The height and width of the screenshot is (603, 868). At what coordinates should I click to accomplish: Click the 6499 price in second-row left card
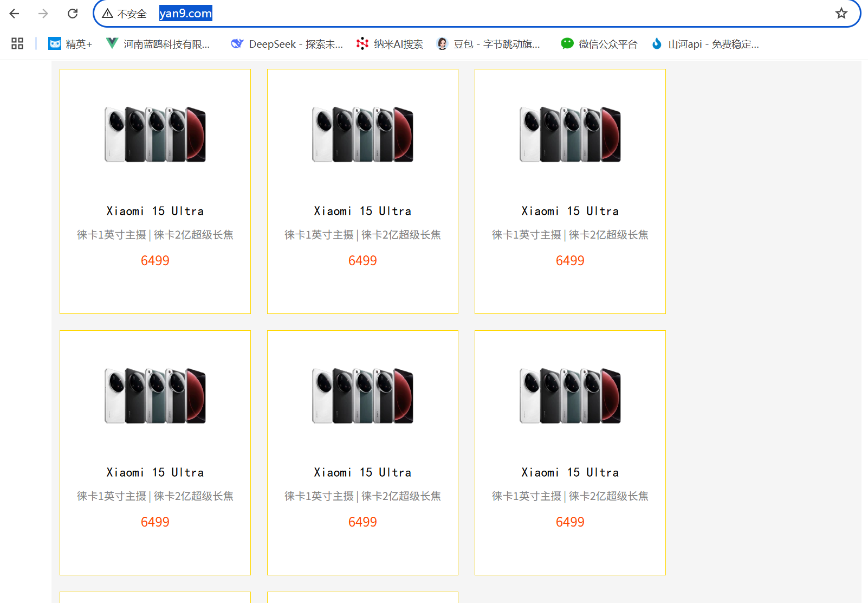155,522
